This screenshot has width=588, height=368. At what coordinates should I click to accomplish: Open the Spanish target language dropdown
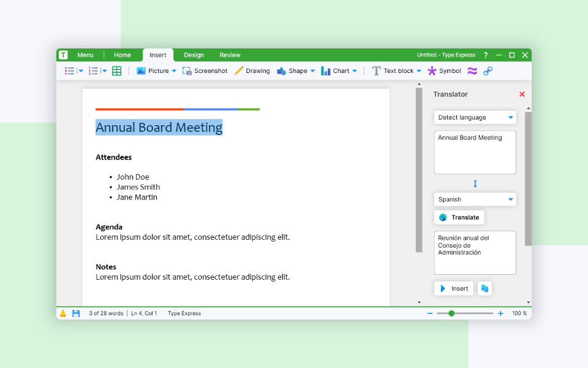click(475, 199)
